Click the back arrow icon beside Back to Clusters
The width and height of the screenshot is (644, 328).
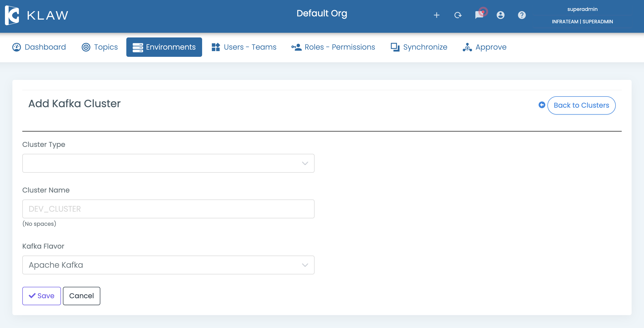pos(542,105)
